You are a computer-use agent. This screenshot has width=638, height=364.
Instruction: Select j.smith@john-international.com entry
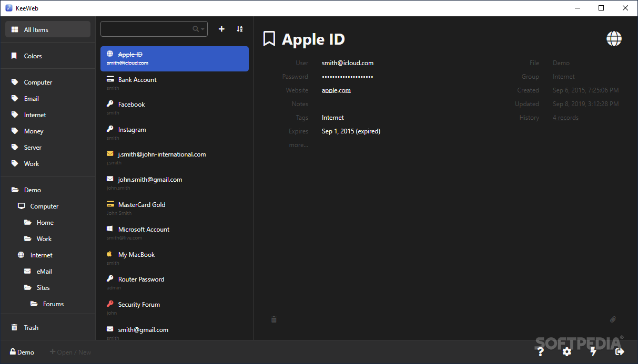175,158
